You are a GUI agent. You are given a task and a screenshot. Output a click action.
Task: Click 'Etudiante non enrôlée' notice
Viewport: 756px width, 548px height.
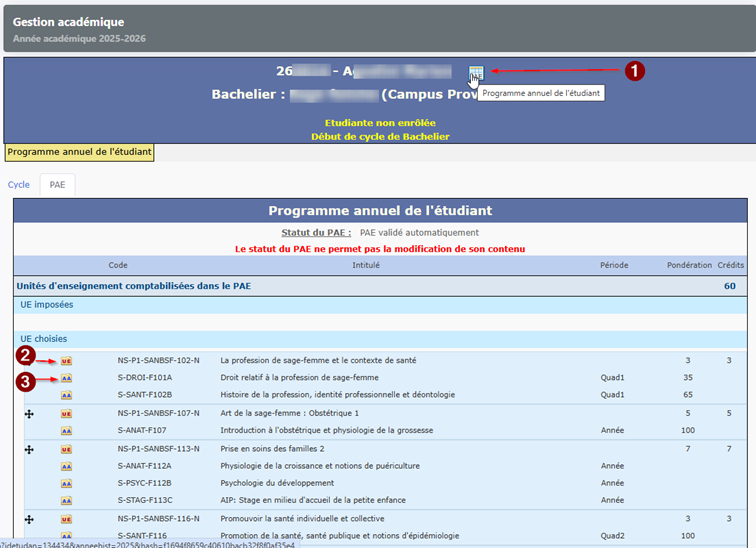pos(380,123)
